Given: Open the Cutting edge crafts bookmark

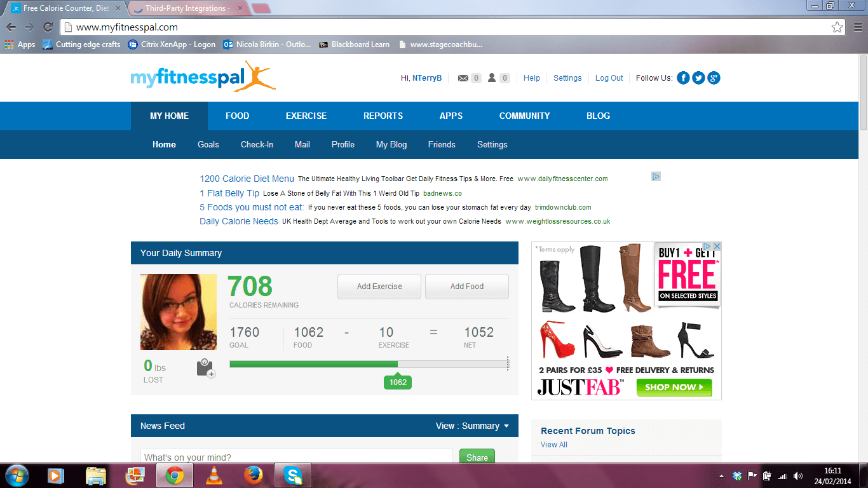Looking at the screenshot, I should point(81,44).
